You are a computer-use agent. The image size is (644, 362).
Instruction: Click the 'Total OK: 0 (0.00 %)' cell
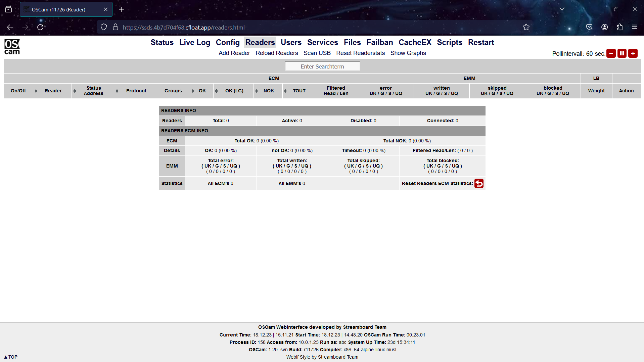pyautogui.click(x=257, y=141)
